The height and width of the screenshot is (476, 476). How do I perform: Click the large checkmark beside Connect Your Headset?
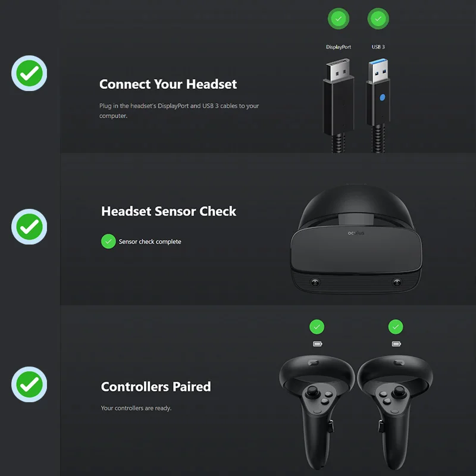tap(29, 73)
